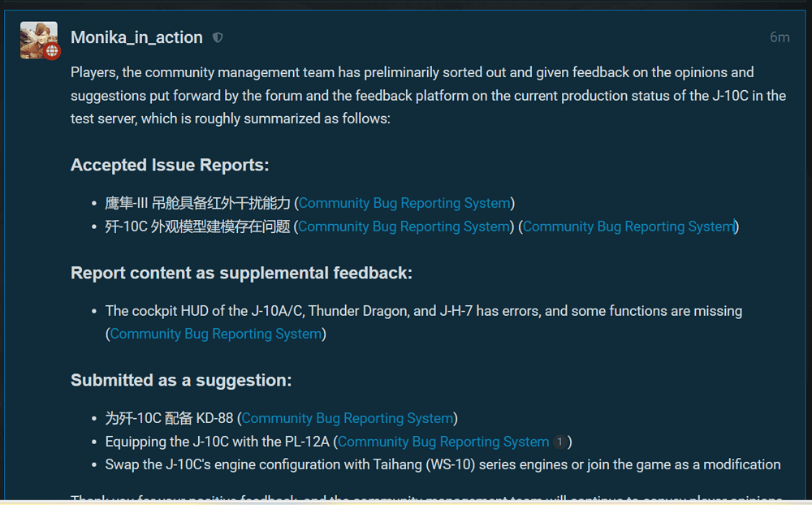812x505 pixels.
Task: Open first bug report link for 歼-10C 外观模型
Action: pos(404,227)
